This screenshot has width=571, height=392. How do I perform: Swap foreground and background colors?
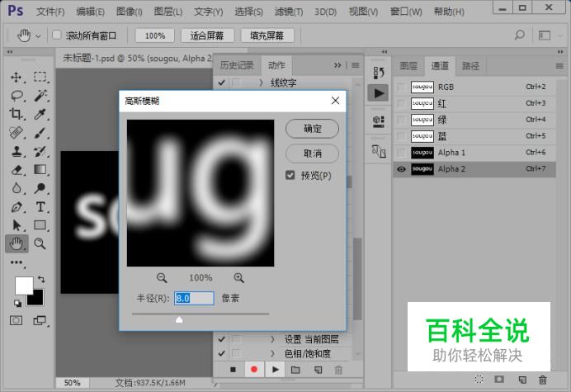pyautogui.click(x=41, y=280)
